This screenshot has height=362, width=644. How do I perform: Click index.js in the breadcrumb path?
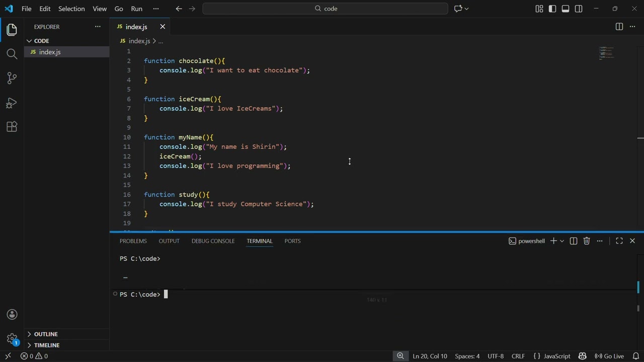pos(139,41)
